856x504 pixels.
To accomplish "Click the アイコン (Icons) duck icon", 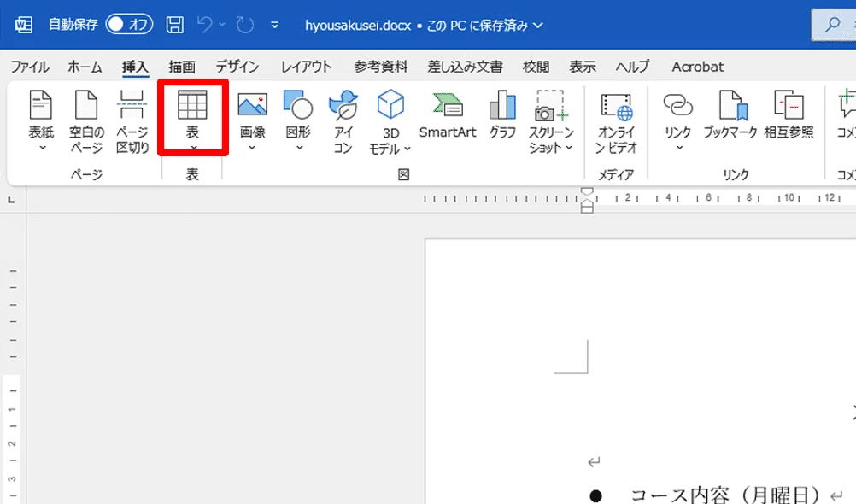I will coord(343,105).
